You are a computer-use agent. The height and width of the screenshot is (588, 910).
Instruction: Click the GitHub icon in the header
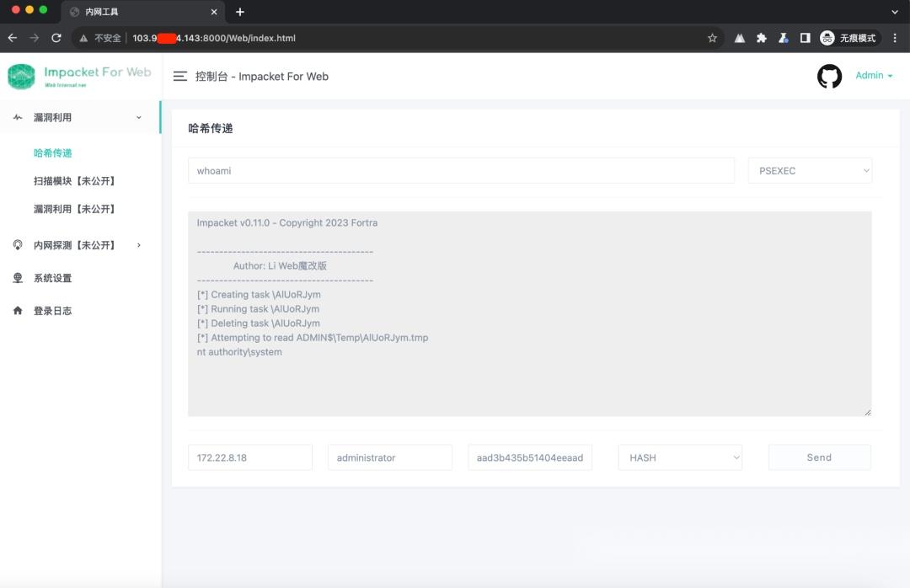coord(829,76)
